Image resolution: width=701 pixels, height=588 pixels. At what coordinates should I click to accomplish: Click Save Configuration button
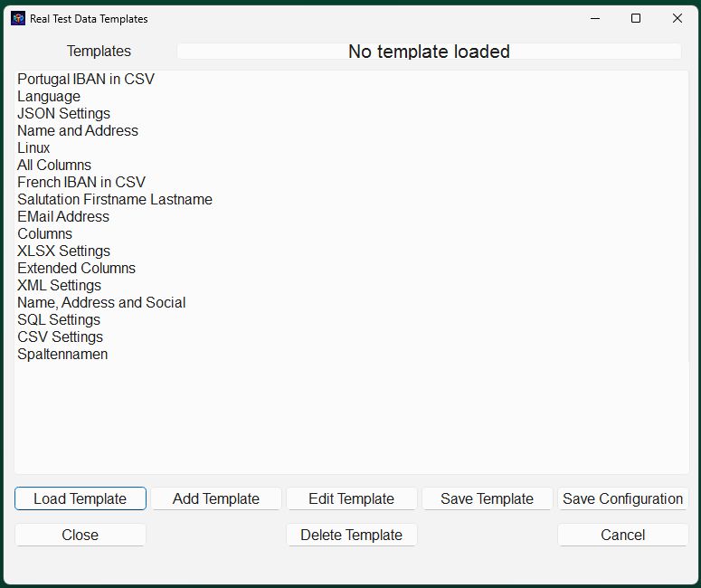tap(623, 498)
